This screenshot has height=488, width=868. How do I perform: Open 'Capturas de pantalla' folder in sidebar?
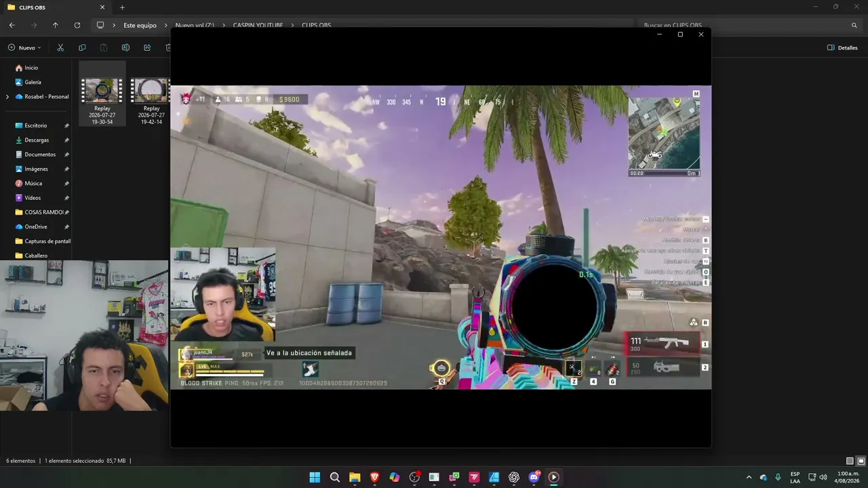pyautogui.click(x=42, y=241)
